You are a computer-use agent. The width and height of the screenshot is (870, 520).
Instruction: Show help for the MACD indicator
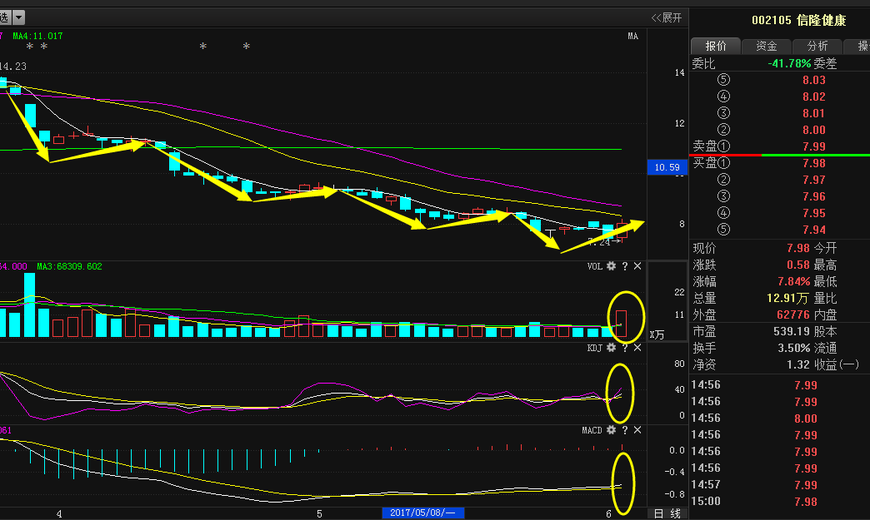(625, 430)
